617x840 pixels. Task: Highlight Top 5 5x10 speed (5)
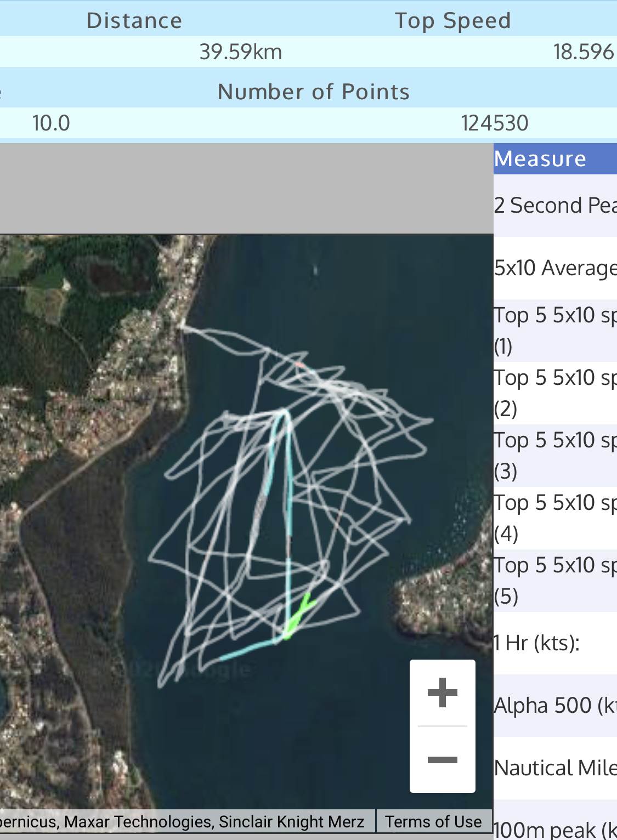tap(554, 580)
